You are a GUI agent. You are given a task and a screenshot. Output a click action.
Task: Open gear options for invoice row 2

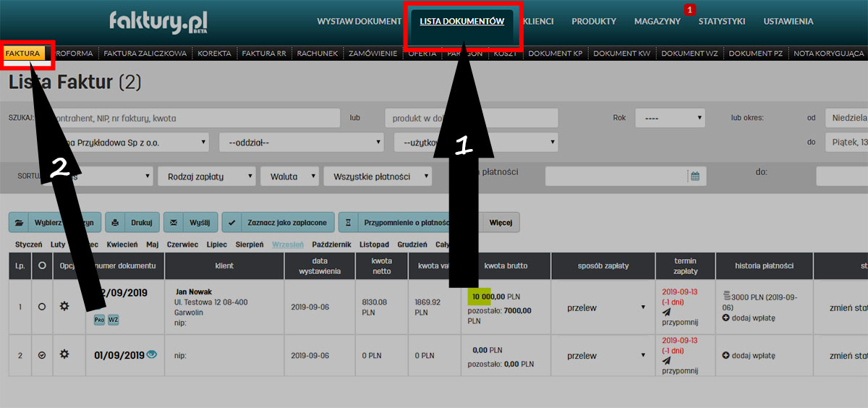click(64, 354)
